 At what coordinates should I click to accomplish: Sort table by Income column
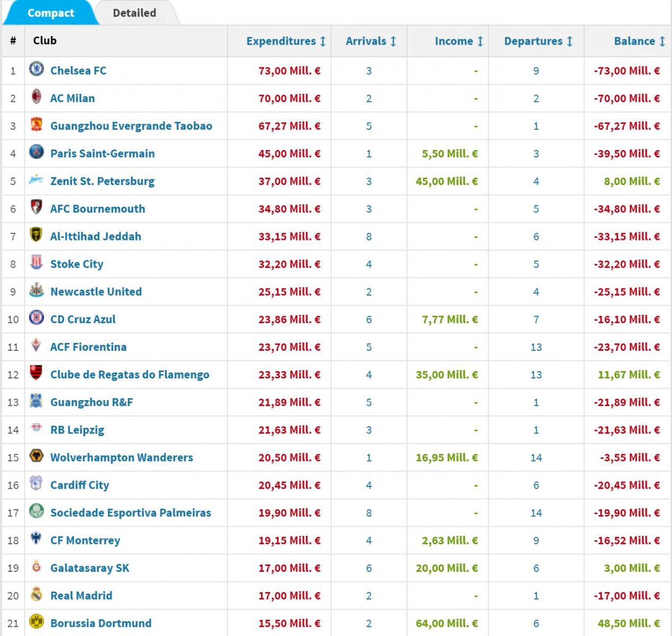coord(458,41)
